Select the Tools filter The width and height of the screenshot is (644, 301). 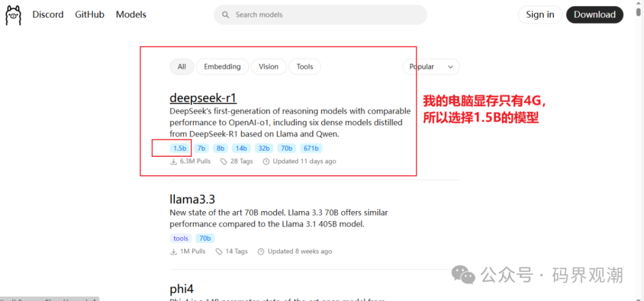[x=305, y=67]
